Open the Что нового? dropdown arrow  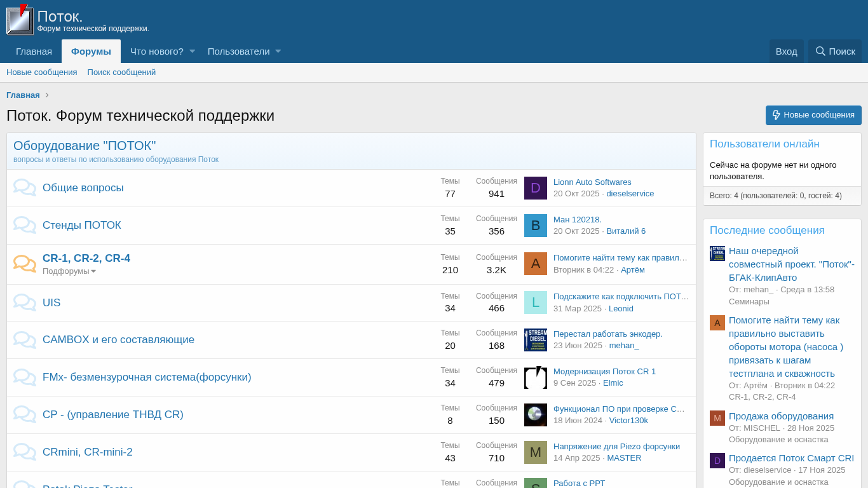(x=192, y=51)
